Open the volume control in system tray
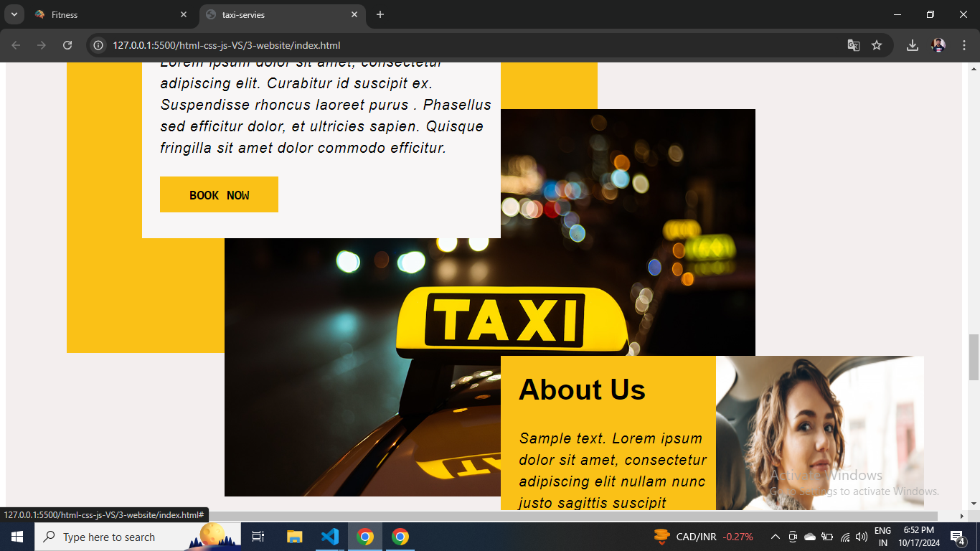Screen dimensions: 980x551 862,537
